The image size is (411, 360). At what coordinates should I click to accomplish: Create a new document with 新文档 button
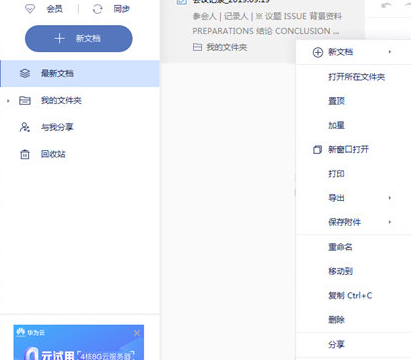click(x=79, y=38)
